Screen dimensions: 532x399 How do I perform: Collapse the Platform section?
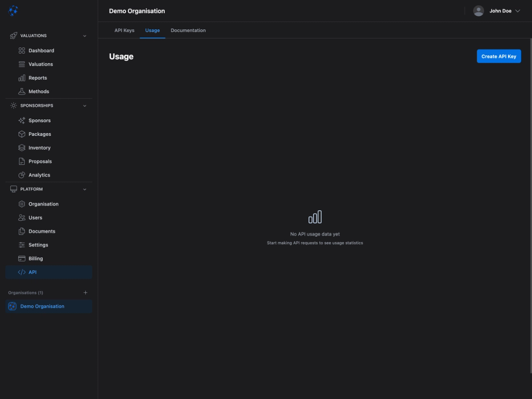coord(84,189)
